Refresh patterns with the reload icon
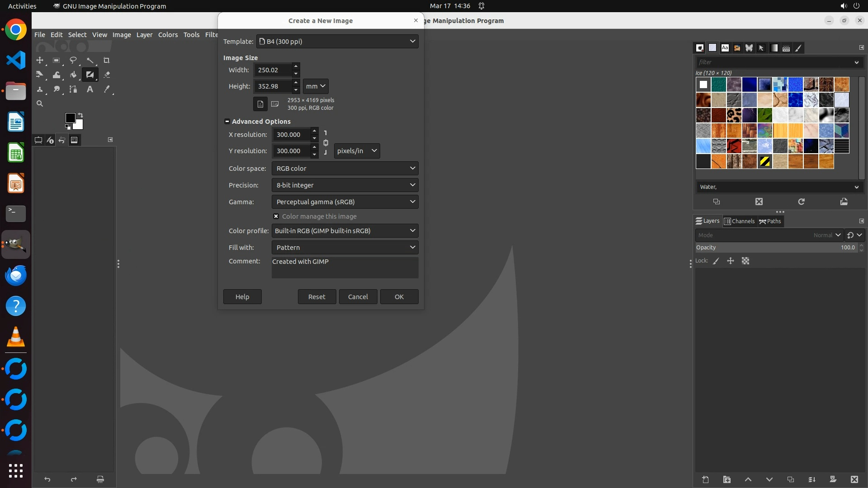The width and height of the screenshot is (868, 488). [801, 202]
